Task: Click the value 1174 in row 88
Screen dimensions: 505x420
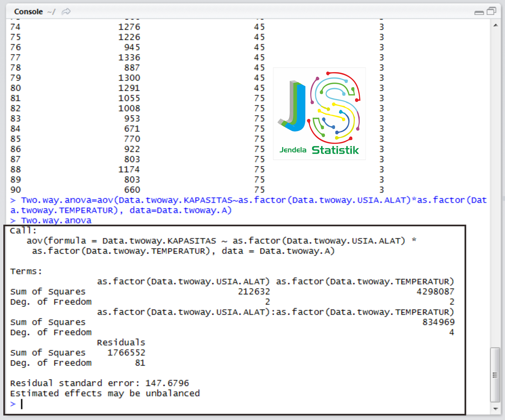Action: coord(129,169)
